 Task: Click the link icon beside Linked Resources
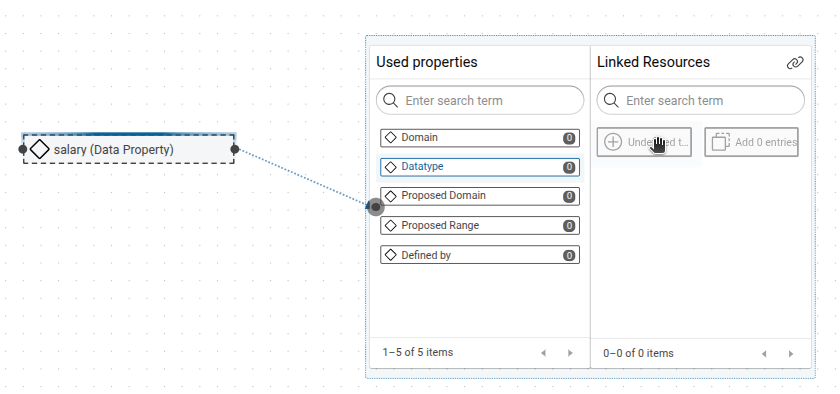[795, 63]
